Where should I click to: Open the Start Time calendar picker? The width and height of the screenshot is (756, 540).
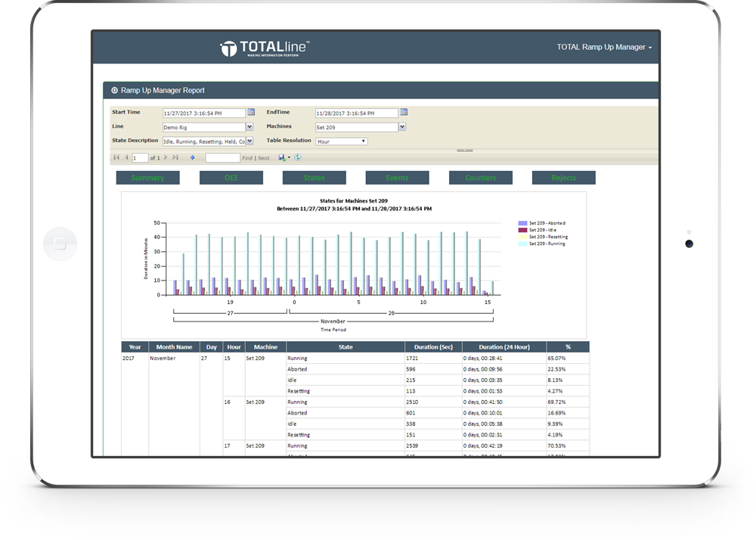[251, 113]
